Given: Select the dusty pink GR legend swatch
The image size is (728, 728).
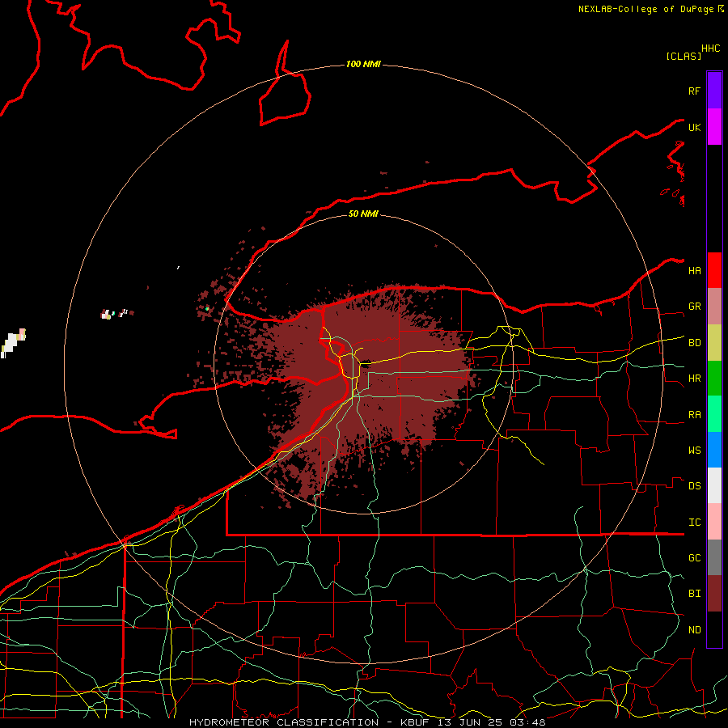Looking at the screenshot, I should tap(714, 307).
